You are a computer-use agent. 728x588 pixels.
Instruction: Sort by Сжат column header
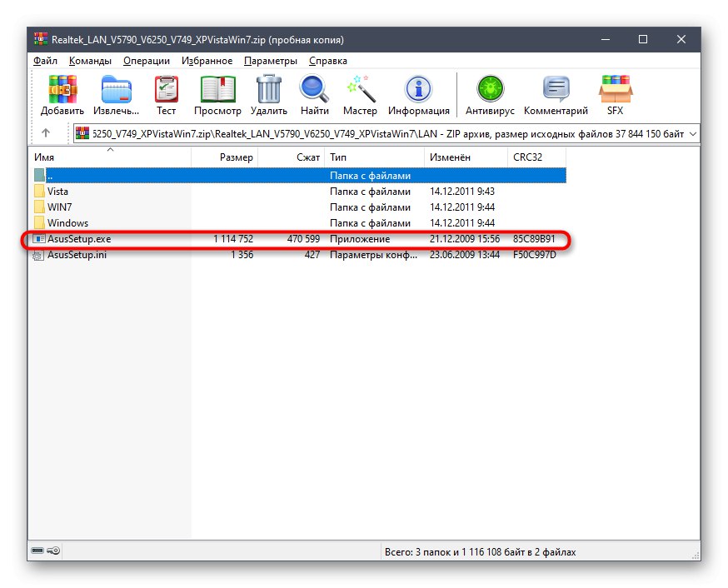[291, 157]
